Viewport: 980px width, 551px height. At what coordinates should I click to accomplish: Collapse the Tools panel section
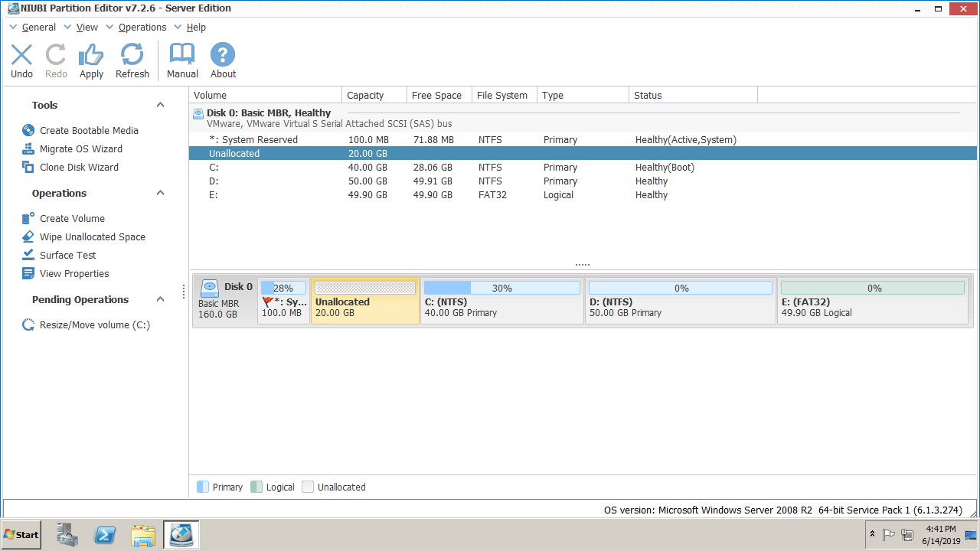pos(160,106)
